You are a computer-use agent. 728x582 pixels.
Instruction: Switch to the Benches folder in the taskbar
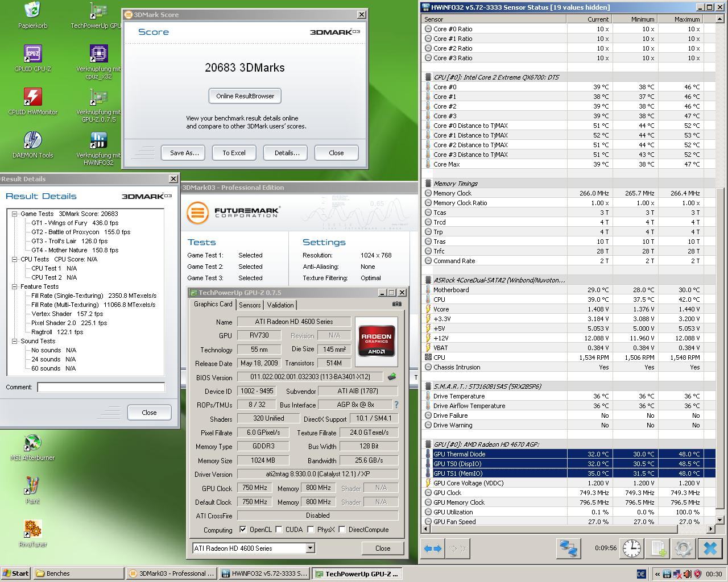(x=78, y=573)
